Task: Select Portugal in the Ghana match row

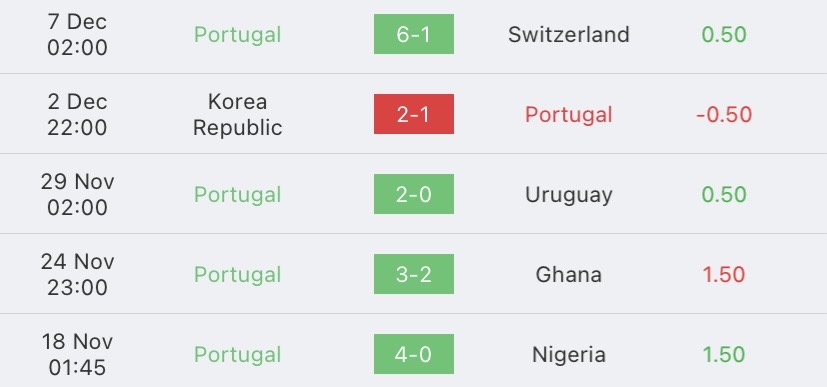Action: (237, 275)
